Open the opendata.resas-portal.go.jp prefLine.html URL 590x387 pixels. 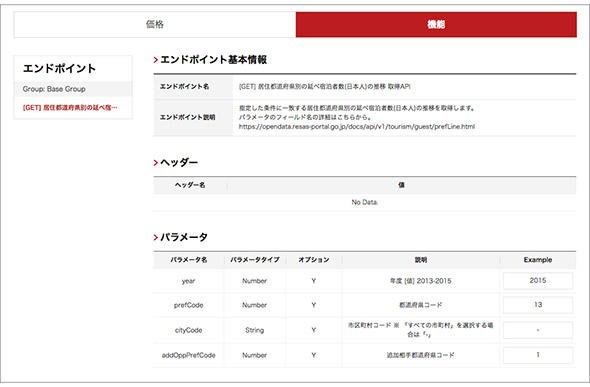tap(357, 127)
